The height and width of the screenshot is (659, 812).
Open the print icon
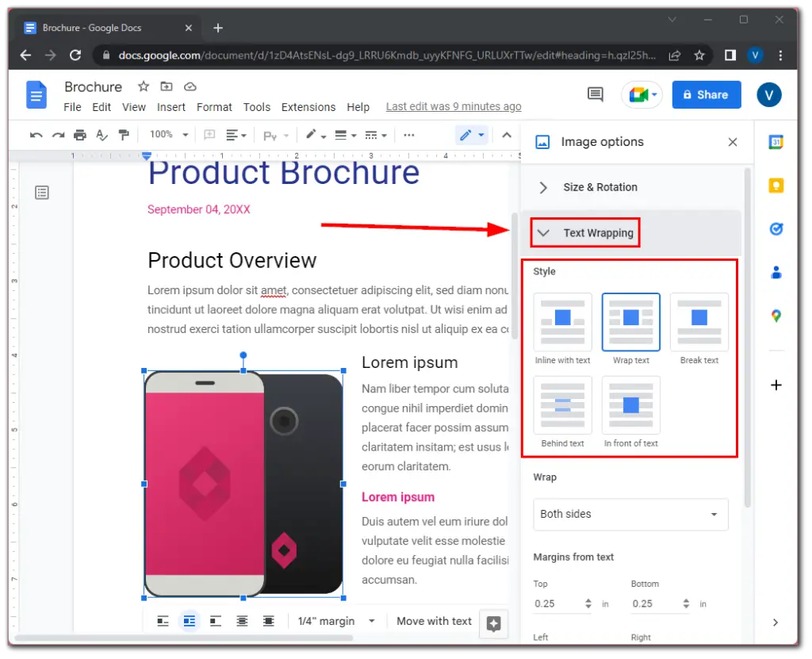79,135
